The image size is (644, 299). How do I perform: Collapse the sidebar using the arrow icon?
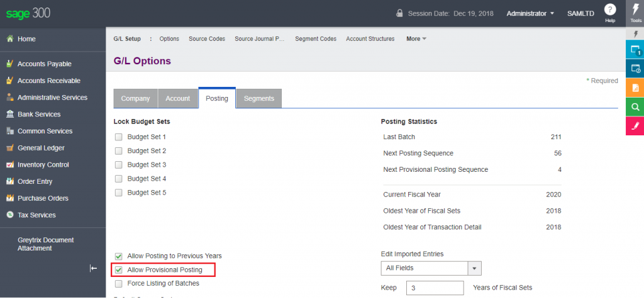[93, 269]
